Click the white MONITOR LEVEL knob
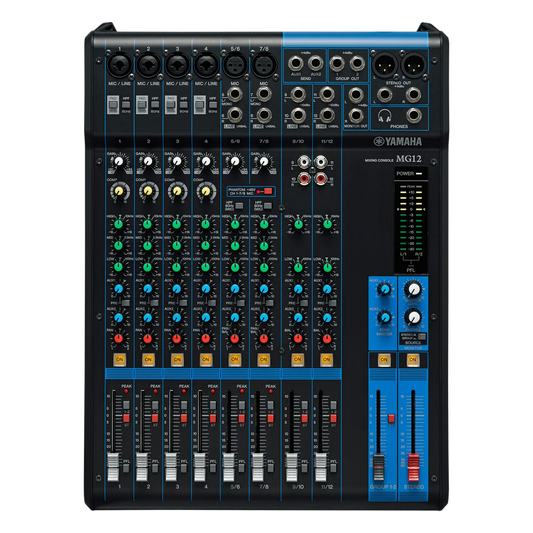Screen dimensions: 533x533 [413, 289]
